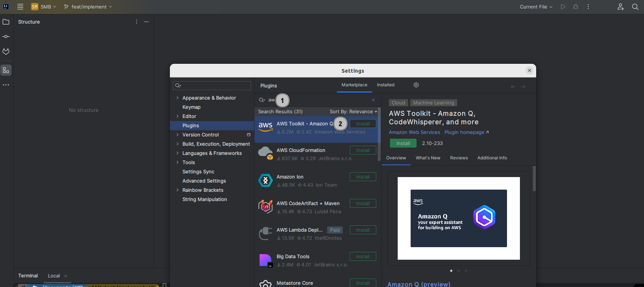Open the main hamburger menu

[x=20, y=7]
